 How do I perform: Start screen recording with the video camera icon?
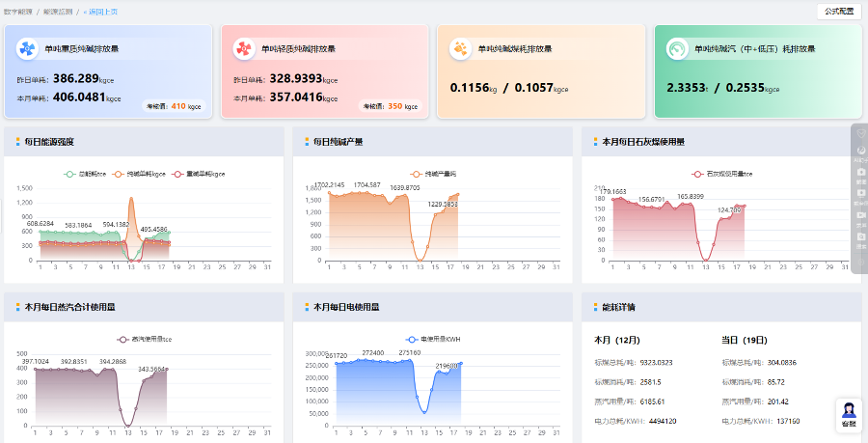click(x=860, y=217)
